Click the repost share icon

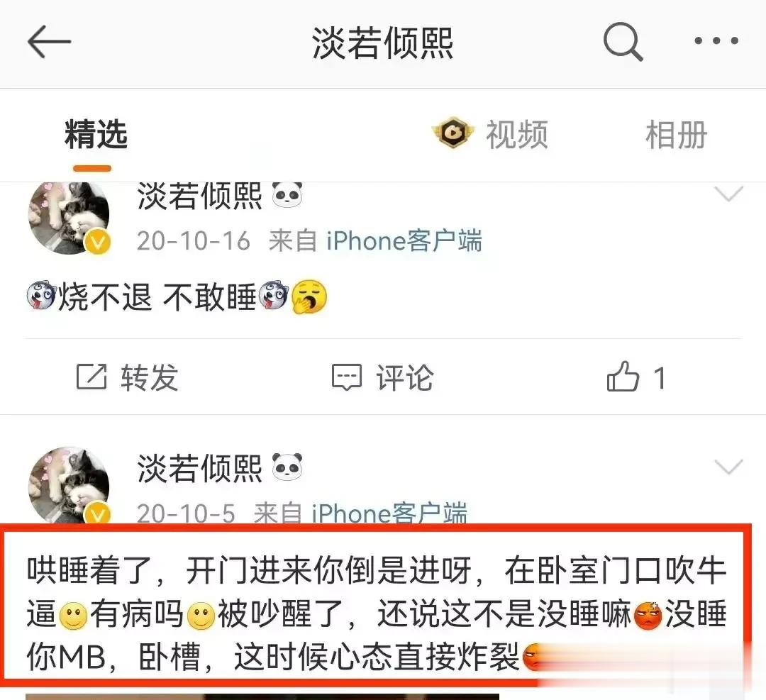tap(91, 377)
